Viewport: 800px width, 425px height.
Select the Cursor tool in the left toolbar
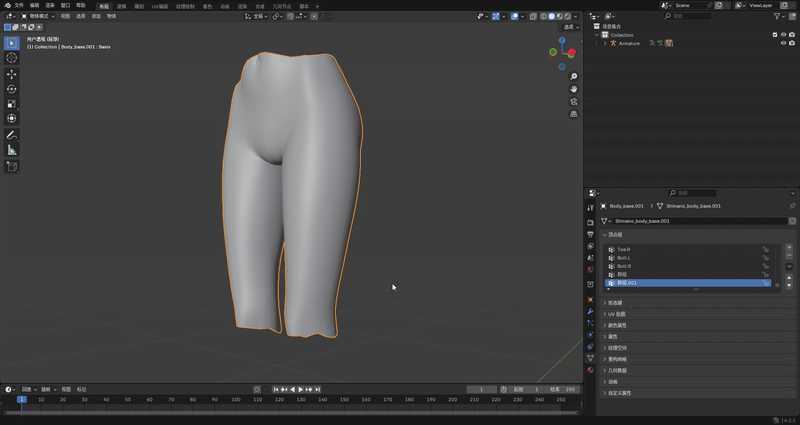12,58
